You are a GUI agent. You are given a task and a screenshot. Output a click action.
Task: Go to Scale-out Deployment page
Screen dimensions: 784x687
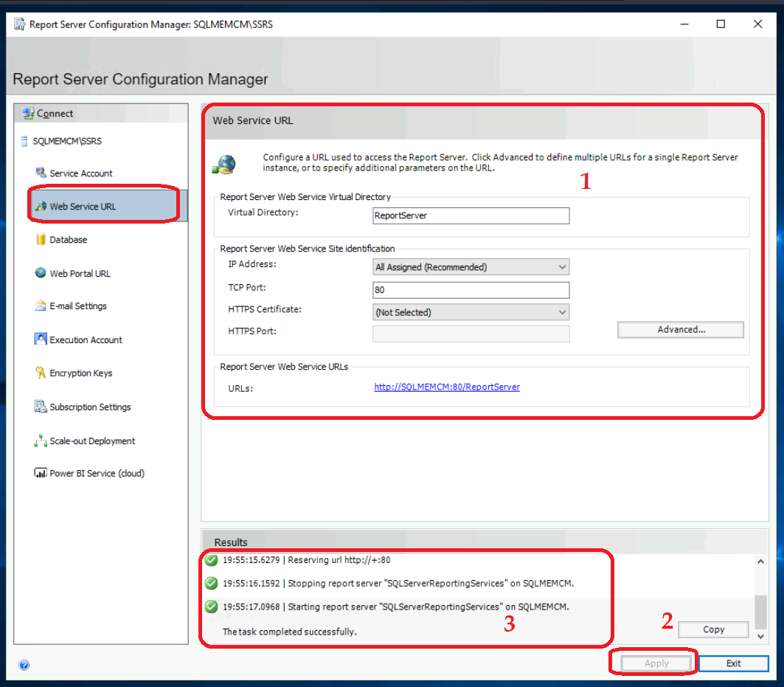(x=92, y=441)
